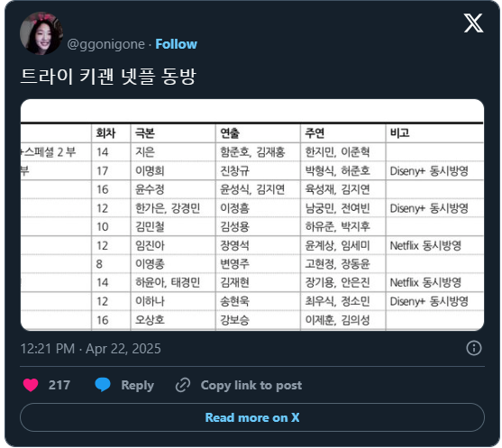This screenshot has height=448, width=502.
Task: Click the first Netflix 동시방영 cell
Action: click(425, 245)
